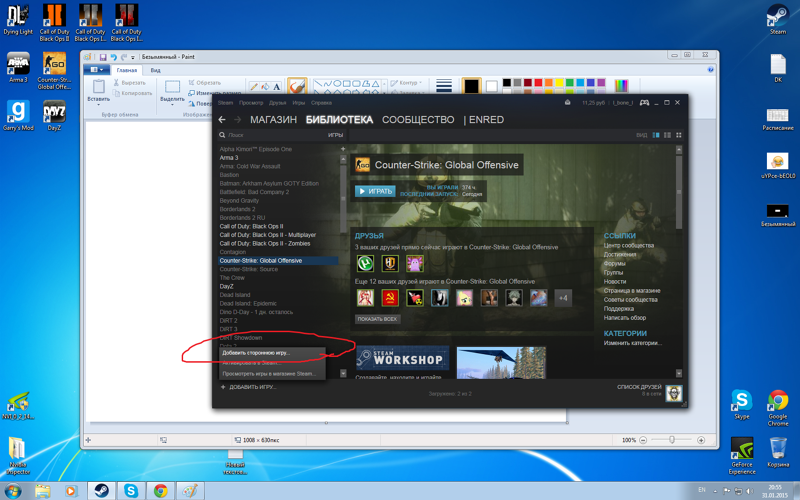This screenshot has height=500, width=800.
Task: Select the red color swatch in Paint
Action: (538, 82)
